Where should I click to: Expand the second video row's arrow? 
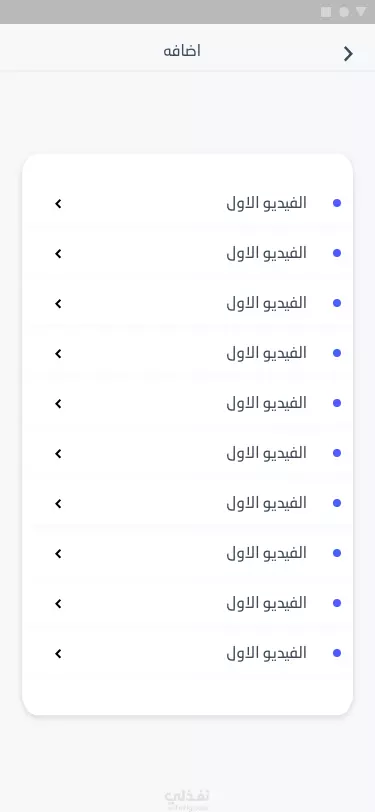59,254
